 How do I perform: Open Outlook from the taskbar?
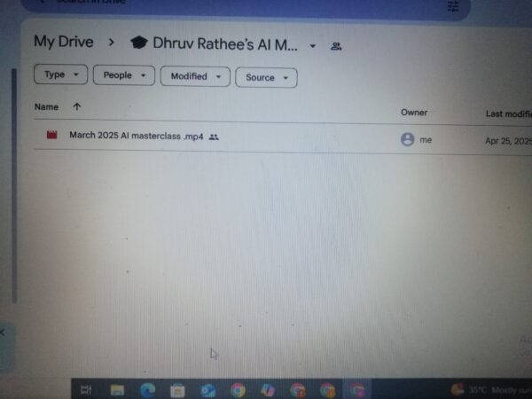(207, 390)
